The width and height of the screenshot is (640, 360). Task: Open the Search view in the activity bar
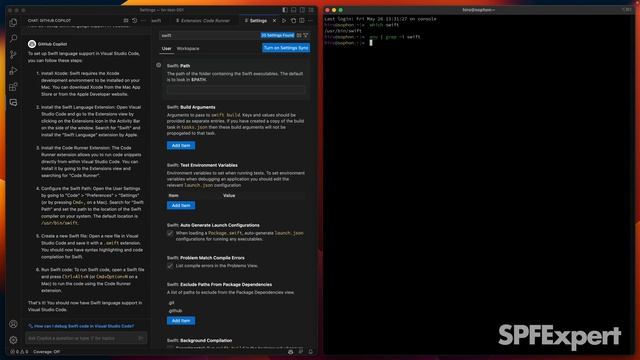click(x=13, y=38)
